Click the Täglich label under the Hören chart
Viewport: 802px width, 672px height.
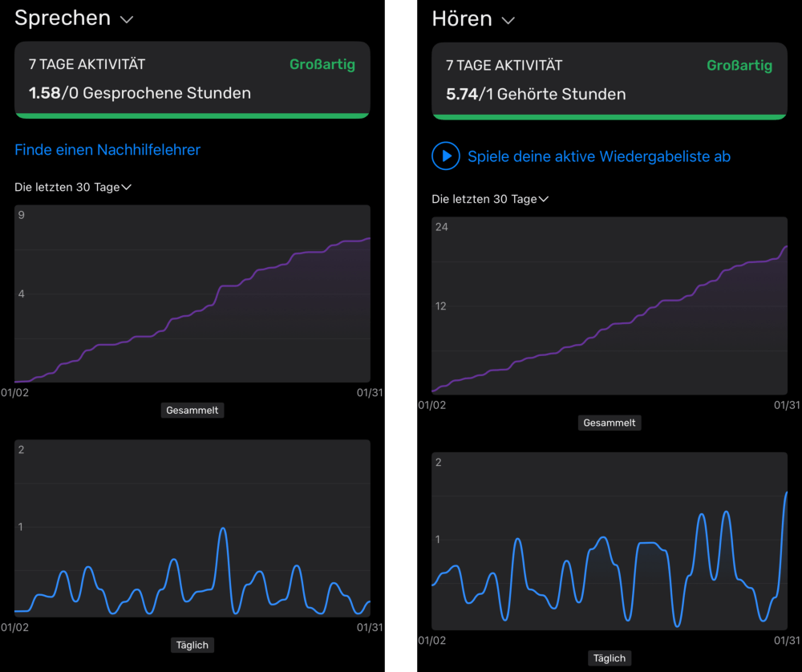(609, 658)
